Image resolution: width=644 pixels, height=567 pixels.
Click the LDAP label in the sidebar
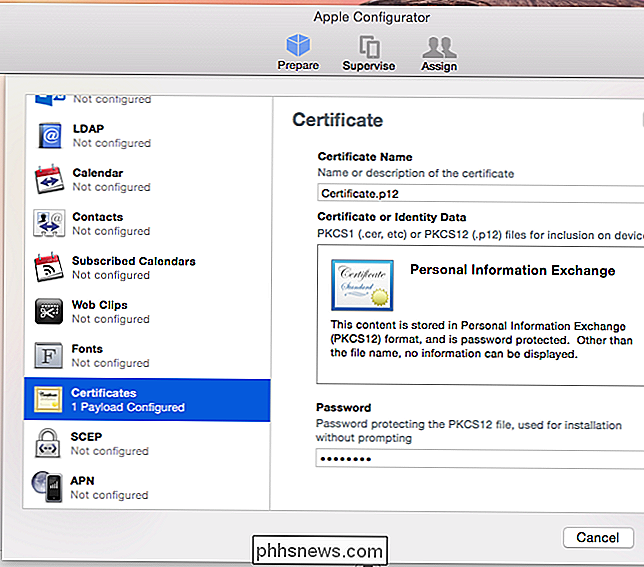coord(88,129)
